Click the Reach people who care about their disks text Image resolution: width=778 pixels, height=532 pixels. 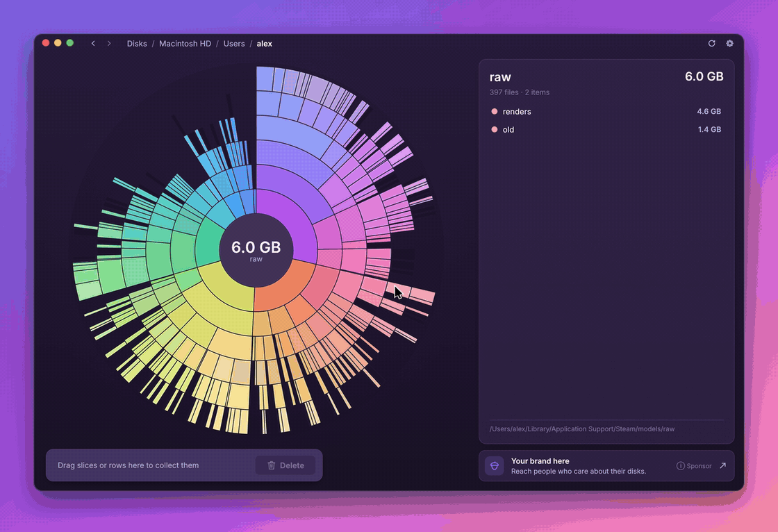pos(579,472)
